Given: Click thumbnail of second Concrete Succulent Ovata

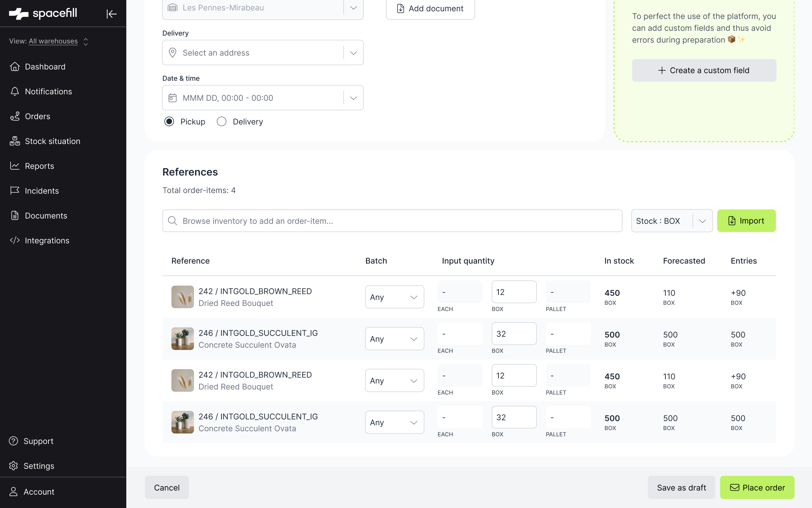Looking at the screenshot, I should [x=183, y=422].
